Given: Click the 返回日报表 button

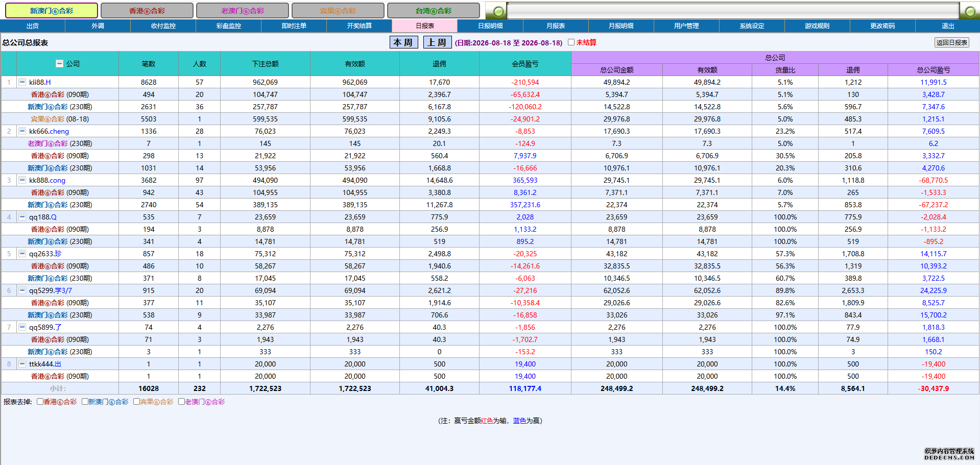Looking at the screenshot, I should click(x=952, y=42).
